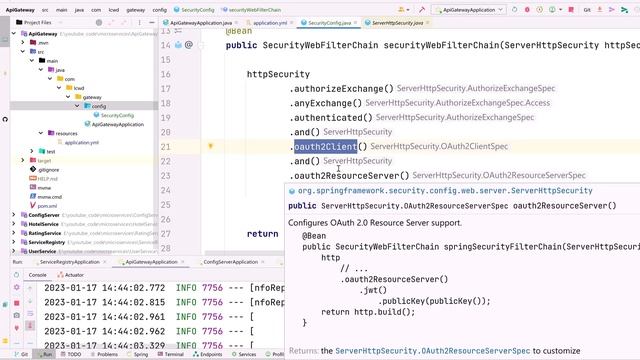Click the Run with Coverage icon
Image resolution: width=640 pixels, height=360 pixels.
pos(540,9)
